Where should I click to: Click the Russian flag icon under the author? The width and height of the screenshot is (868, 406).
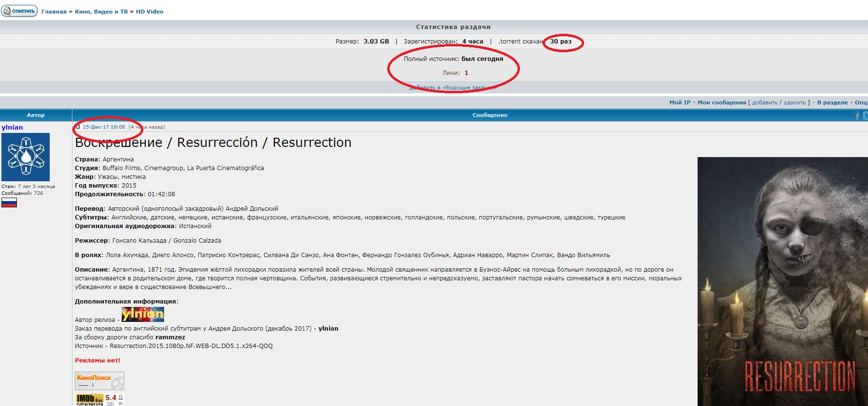click(x=9, y=203)
